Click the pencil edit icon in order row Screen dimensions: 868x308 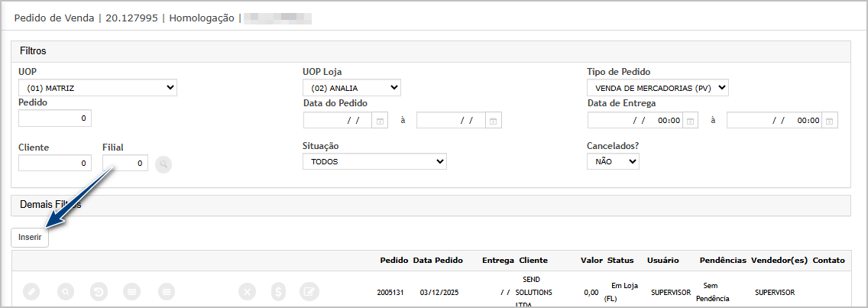coord(31,291)
